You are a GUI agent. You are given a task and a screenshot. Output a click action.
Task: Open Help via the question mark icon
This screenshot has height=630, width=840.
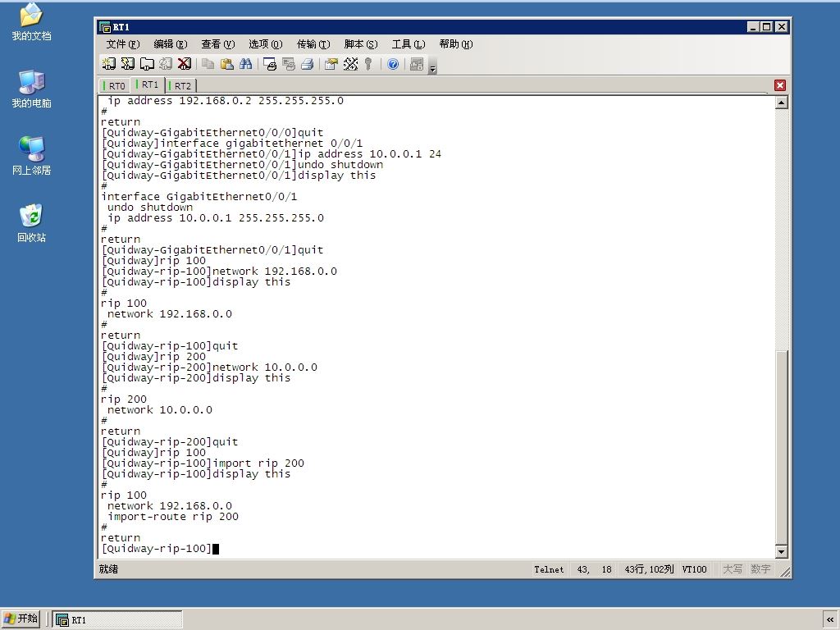[x=393, y=64]
